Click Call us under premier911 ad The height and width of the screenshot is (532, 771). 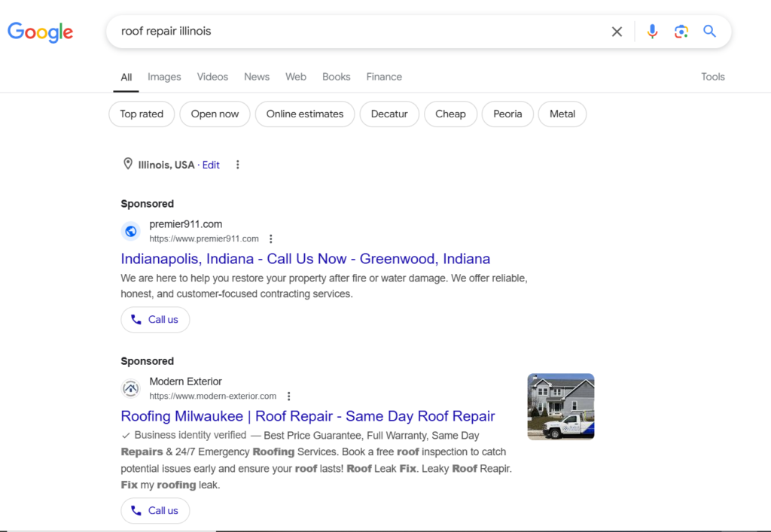click(155, 320)
